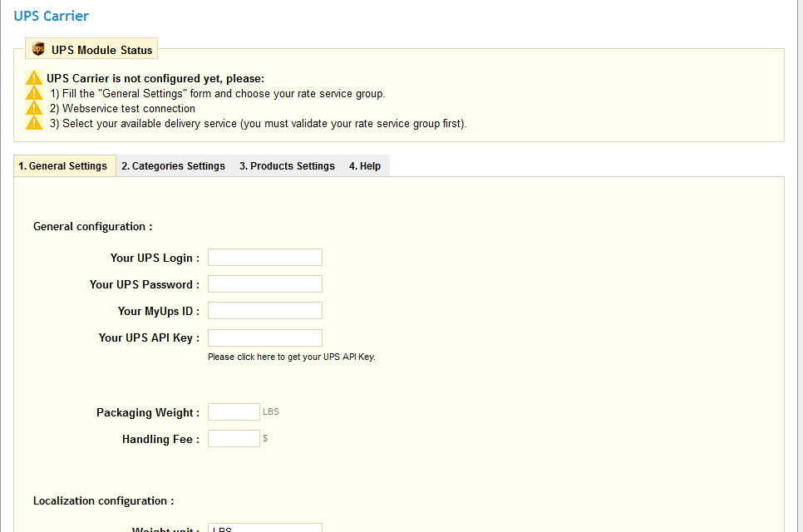Click into the Your UPS Password field
The image size is (803, 532).
click(264, 284)
